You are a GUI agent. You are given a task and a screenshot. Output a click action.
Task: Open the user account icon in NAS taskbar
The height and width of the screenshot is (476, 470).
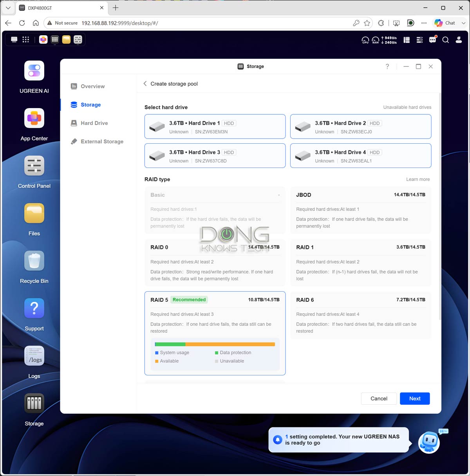pyautogui.click(x=459, y=40)
